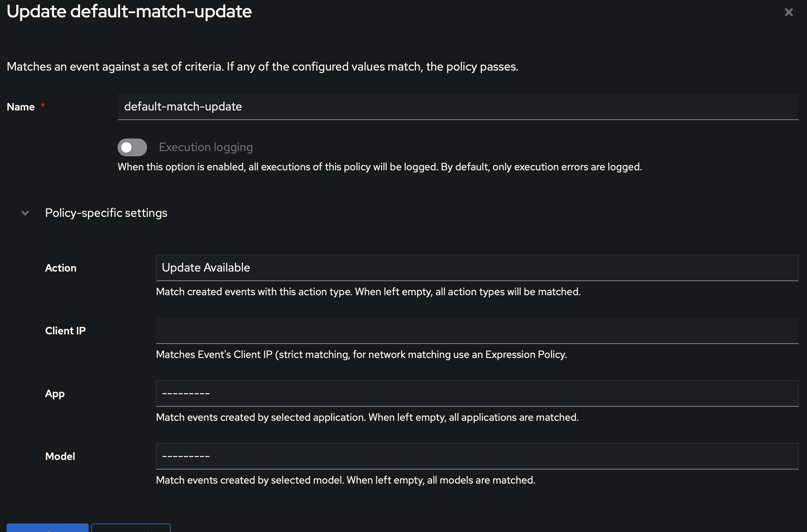Screen dimensions: 807x532
Task: Click the outlined Cancel button
Action: [x=131, y=529]
